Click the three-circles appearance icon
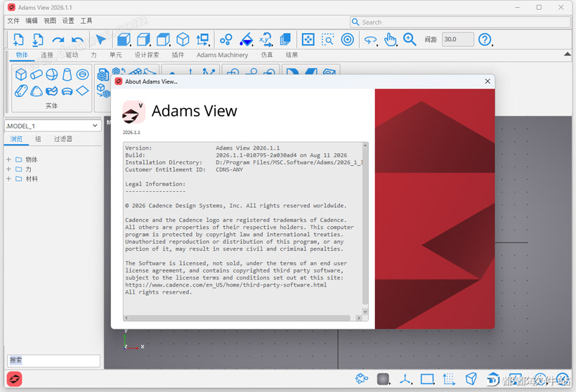 coord(226,39)
